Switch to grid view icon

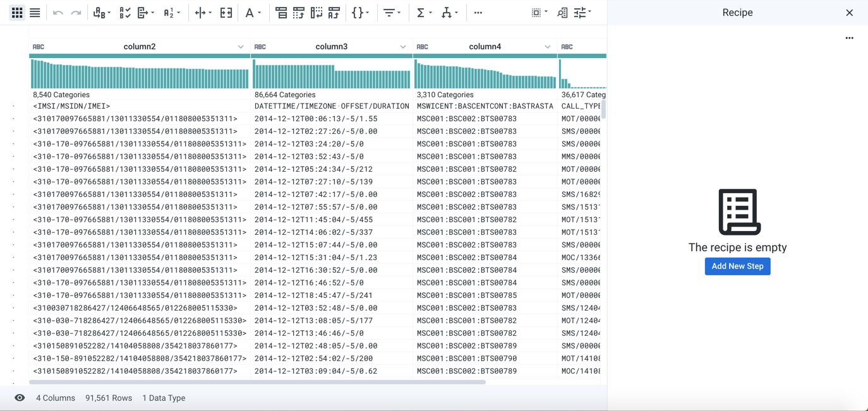point(17,13)
